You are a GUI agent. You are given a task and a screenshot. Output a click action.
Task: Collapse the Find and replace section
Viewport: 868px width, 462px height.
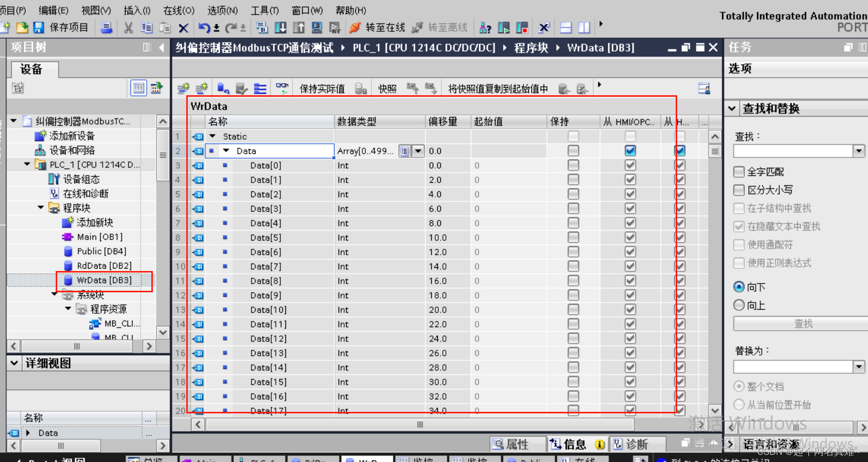[x=732, y=108]
